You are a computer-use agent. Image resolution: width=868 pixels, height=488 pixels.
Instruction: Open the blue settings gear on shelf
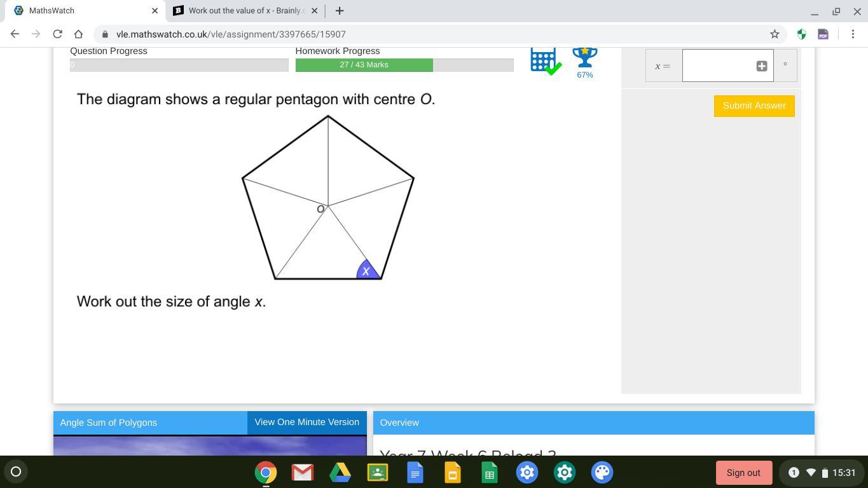[527, 472]
